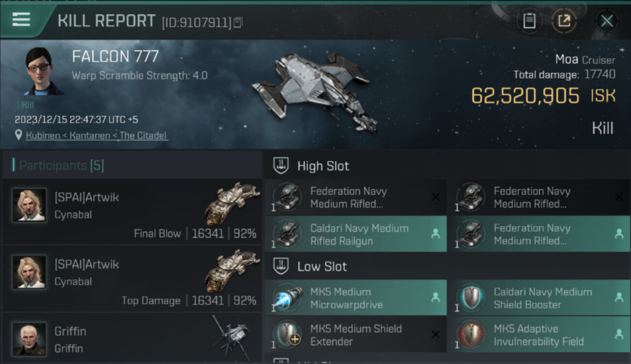Select the Griffin participant portrait
The height and width of the screenshot is (364, 631).
click(30, 338)
